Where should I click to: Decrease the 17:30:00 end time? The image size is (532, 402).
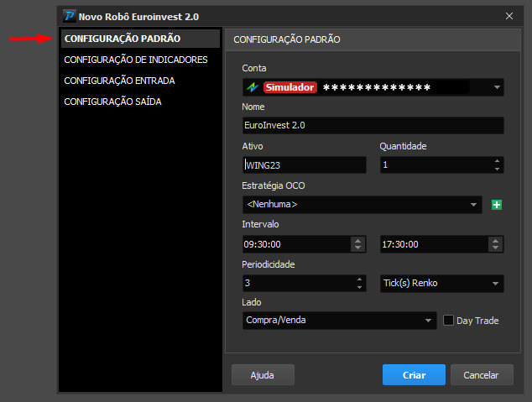pos(495,248)
